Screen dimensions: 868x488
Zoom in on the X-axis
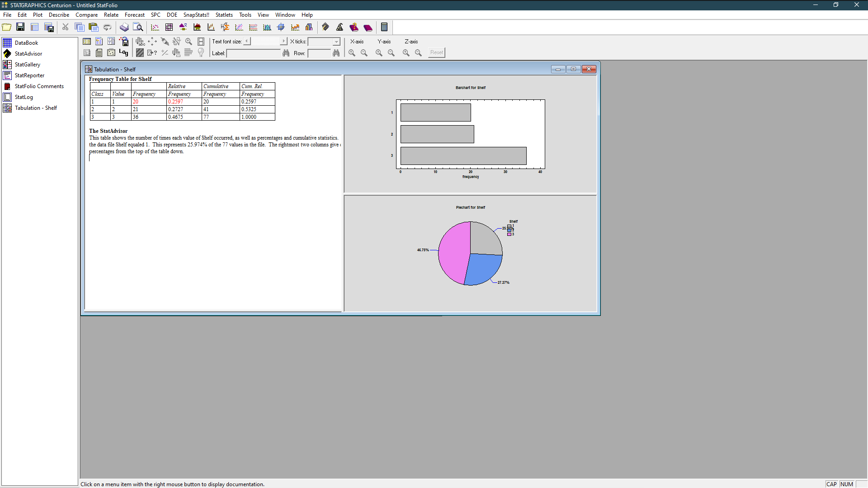point(351,53)
